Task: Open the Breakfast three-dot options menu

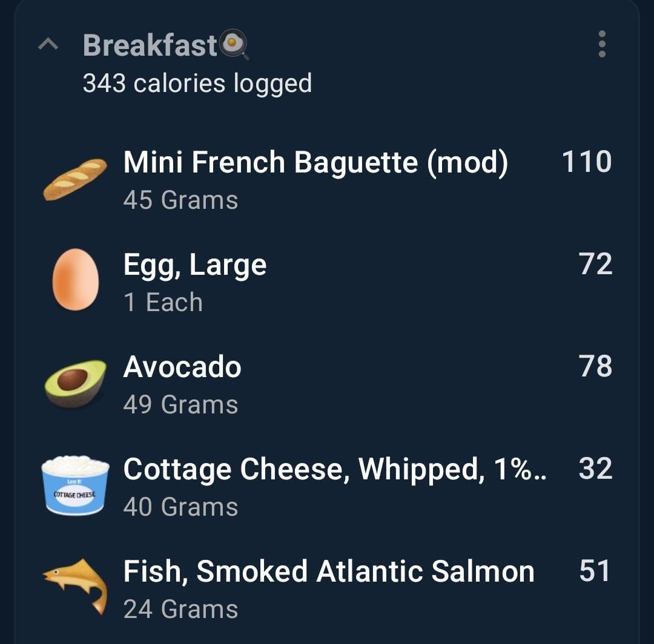Action: [602, 44]
